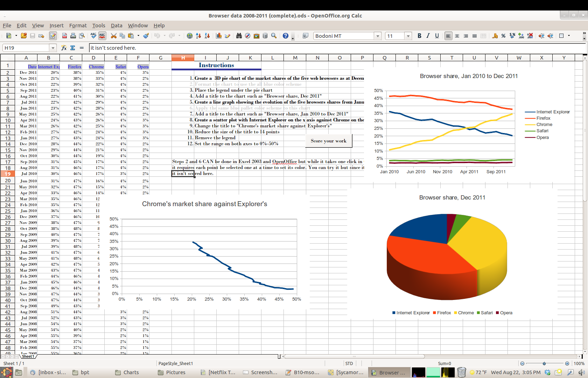This screenshot has height=378, width=588.
Task: Click the Paste icon
Action: 131,36
